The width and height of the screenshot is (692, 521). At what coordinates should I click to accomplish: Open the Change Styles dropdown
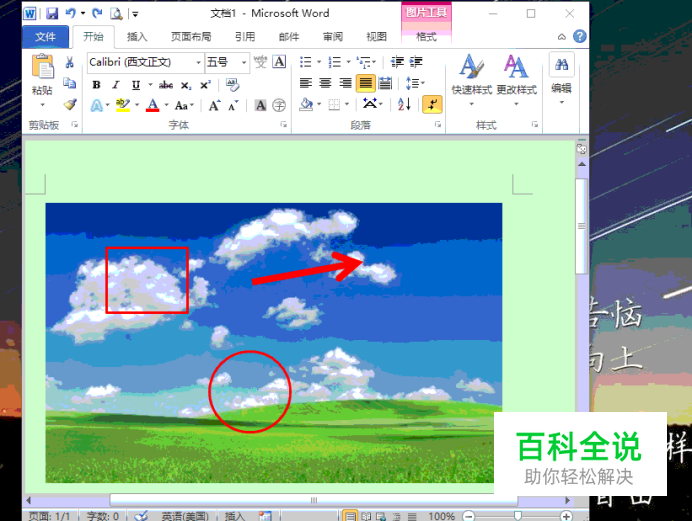click(x=516, y=104)
